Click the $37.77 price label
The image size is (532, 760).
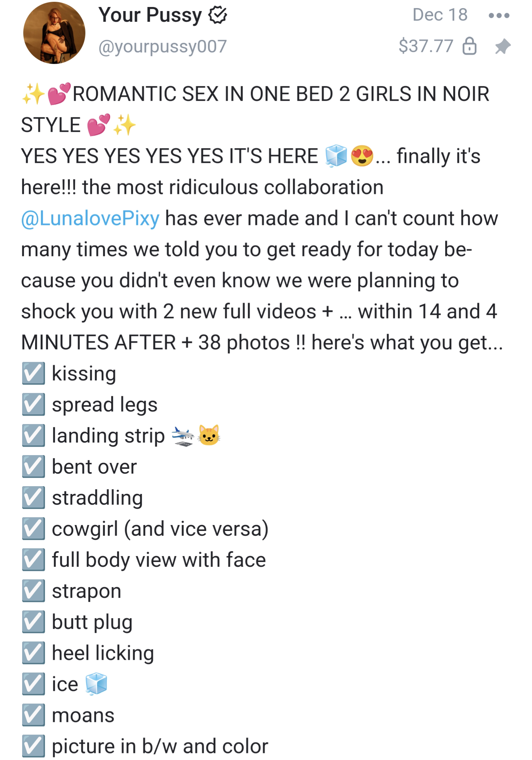426,46
